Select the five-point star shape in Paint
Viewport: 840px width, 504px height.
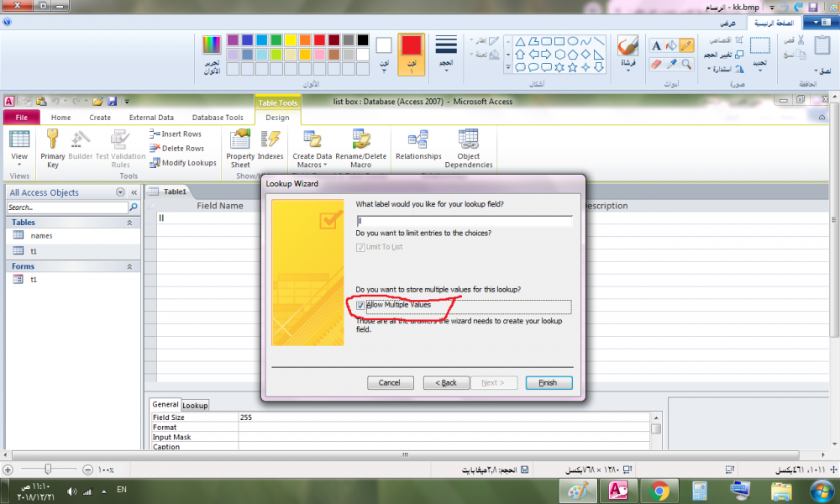(573, 67)
